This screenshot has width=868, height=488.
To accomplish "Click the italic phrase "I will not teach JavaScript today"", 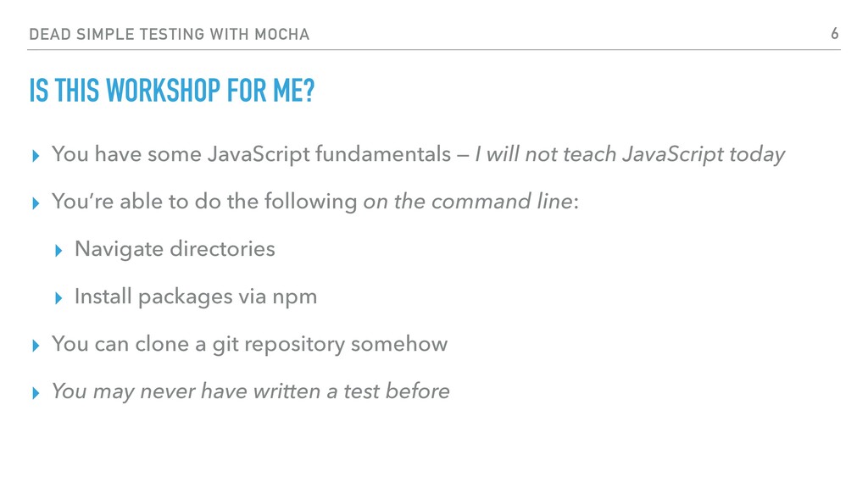I will pos(630,154).
